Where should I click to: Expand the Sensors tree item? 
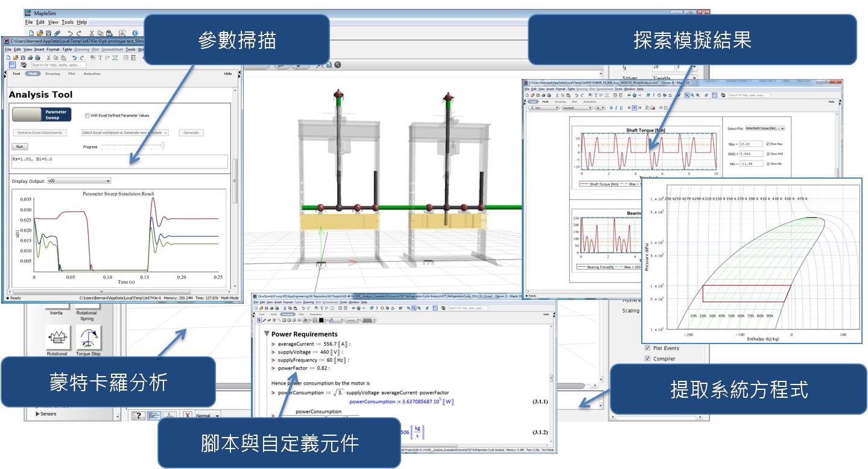tap(38, 414)
